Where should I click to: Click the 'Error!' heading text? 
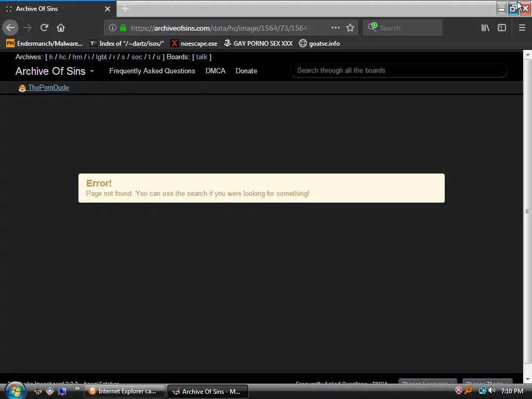point(99,183)
